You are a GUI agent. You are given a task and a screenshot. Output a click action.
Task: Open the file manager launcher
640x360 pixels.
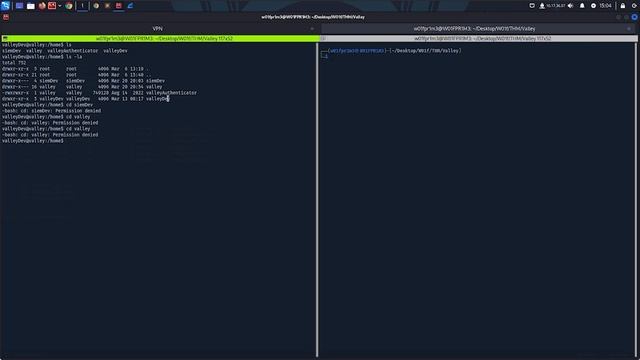[x=31, y=6]
